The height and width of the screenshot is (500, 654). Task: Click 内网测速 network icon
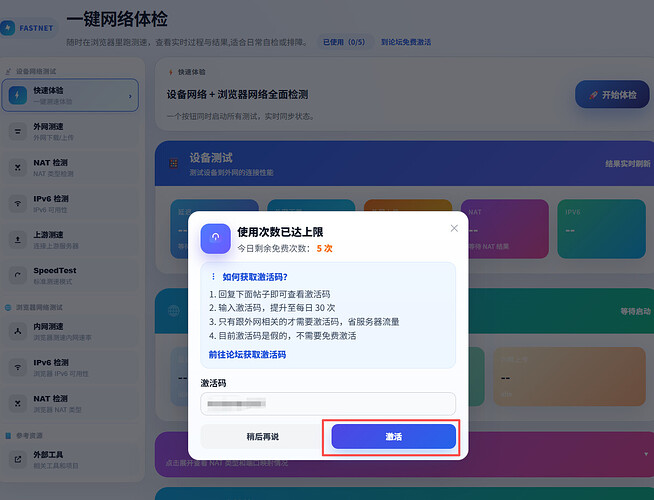coord(17,330)
